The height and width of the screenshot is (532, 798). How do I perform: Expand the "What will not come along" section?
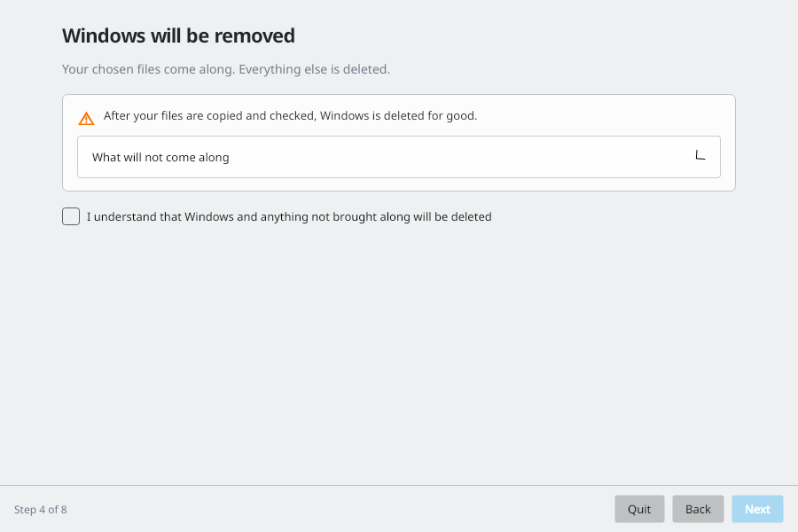pyautogui.click(x=398, y=157)
